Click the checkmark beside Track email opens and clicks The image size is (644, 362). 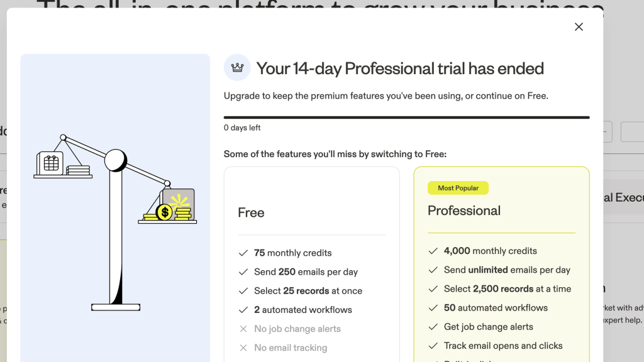coord(433,346)
